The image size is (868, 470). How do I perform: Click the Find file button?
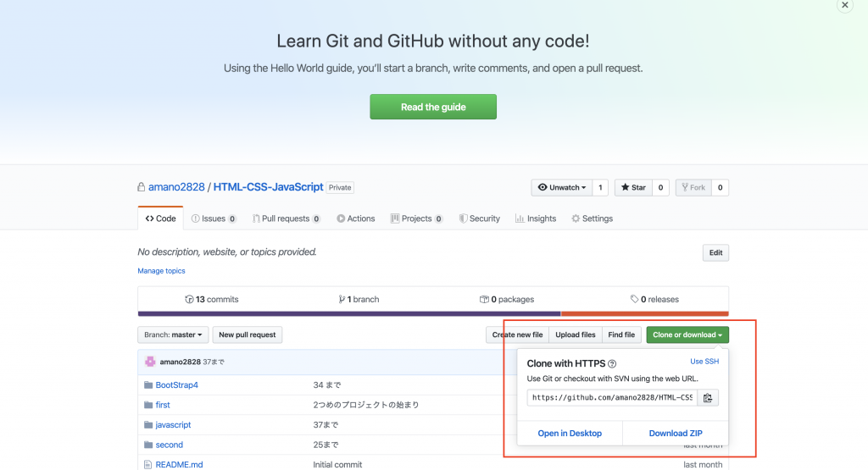coord(621,335)
